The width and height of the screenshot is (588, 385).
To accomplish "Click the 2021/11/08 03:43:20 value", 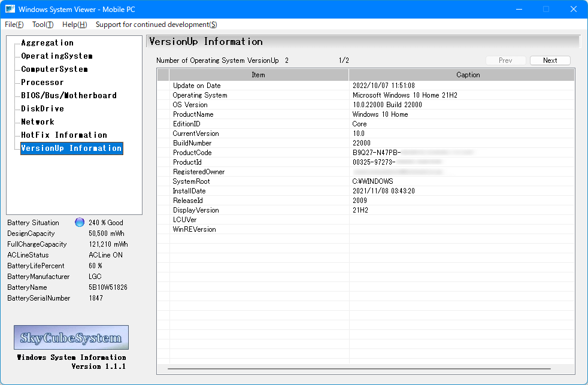I will [384, 191].
